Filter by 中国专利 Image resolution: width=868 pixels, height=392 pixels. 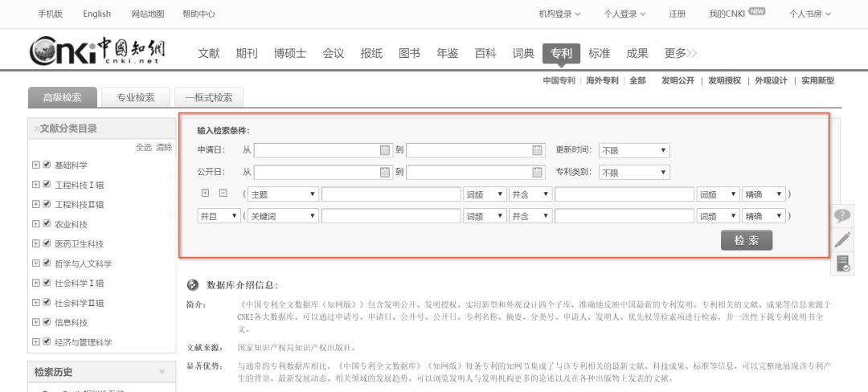tap(559, 80)
